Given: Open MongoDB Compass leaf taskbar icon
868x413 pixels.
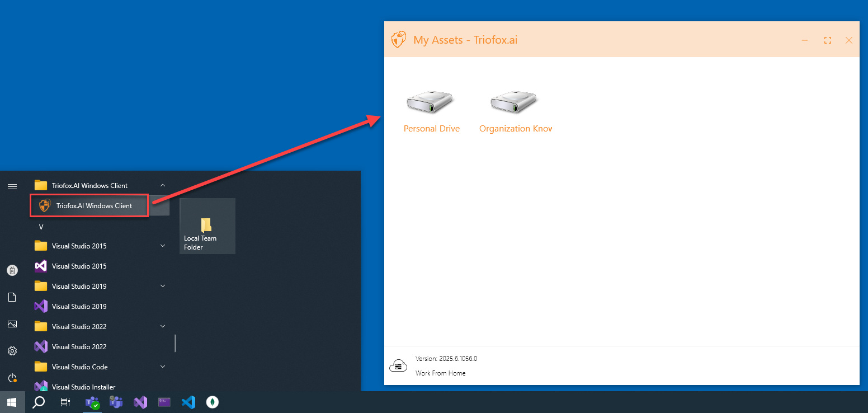Looking at the screenshot, I should [x=213, y=402].
